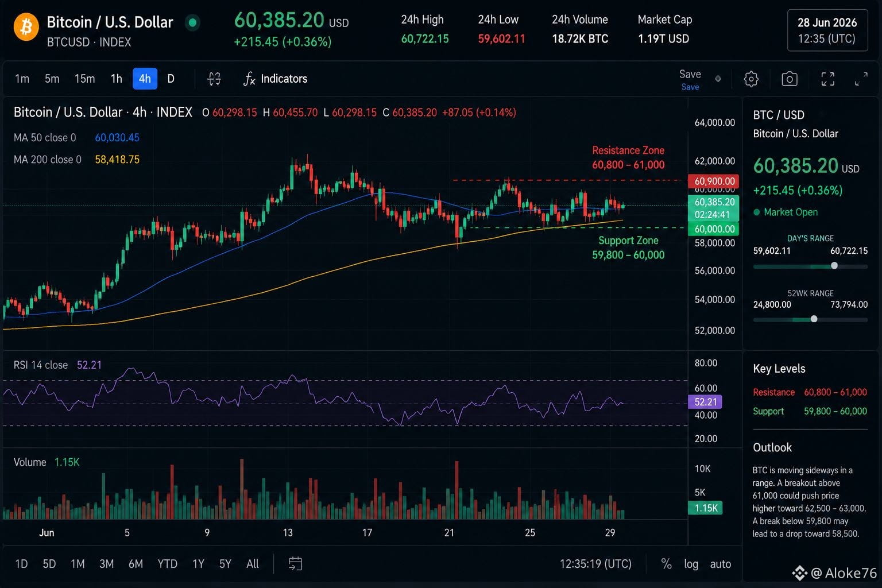
Task: Click the MA 200 close indicator label
Action: click(x=48, y=160)
